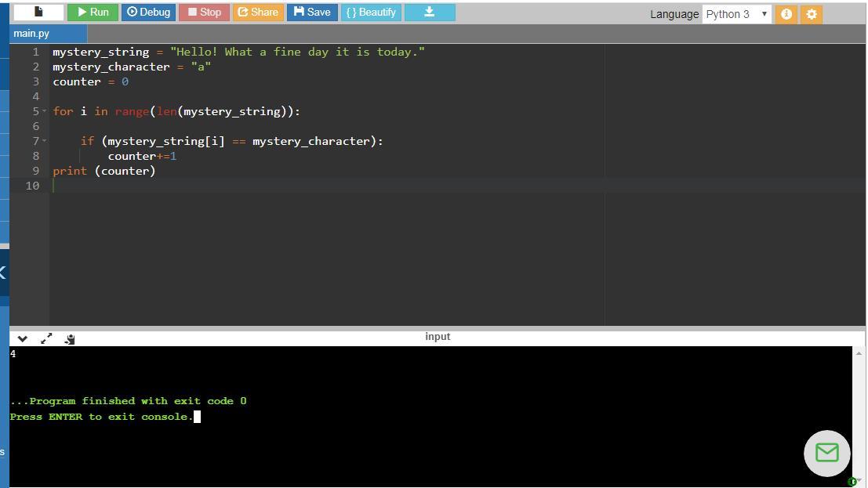Click the 'counter = 0' line

(x=91, y=82)
